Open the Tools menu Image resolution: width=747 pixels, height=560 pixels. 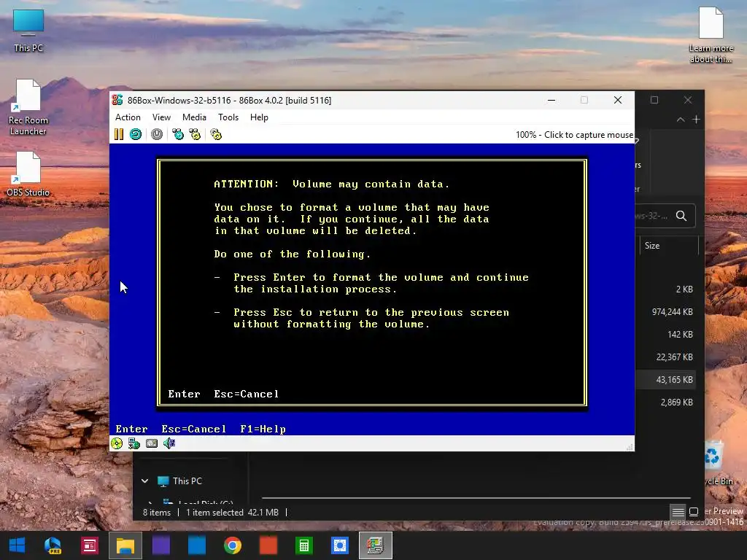228,117
